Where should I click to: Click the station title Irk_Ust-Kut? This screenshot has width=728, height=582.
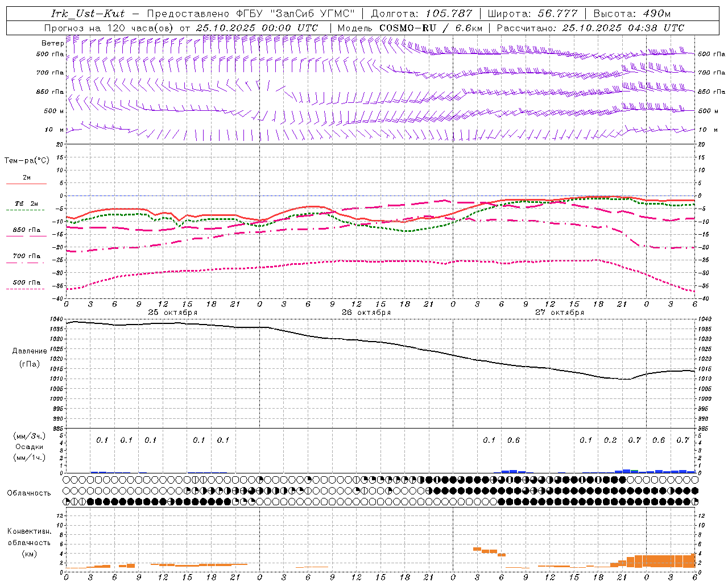[x=88, y=14]
